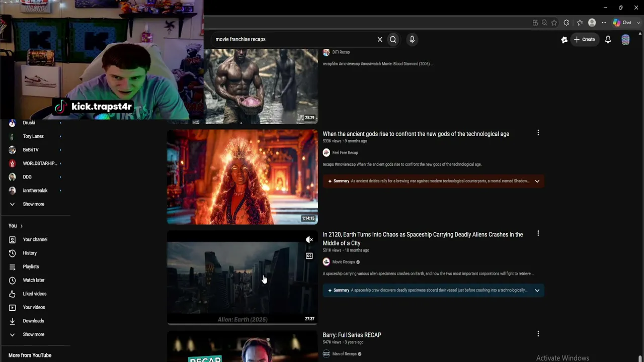This screenshot has width=644, height=362.
Task: Clear the search box with the X icon
Action: [380, 39]
